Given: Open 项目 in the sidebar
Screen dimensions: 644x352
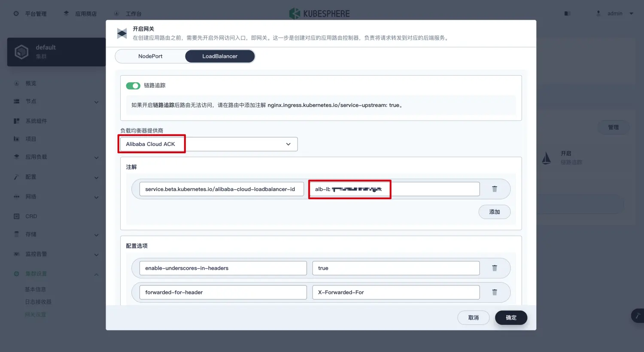Looking at the screenshot, I should 31,139.
